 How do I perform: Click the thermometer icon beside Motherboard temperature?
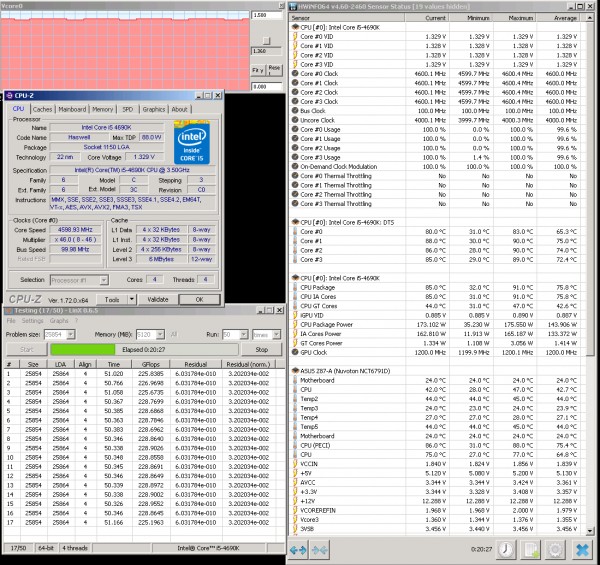tap(295, 380)
